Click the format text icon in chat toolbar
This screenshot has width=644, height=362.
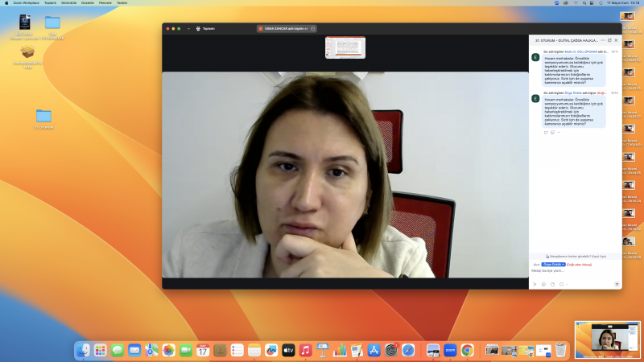(535, 284)
